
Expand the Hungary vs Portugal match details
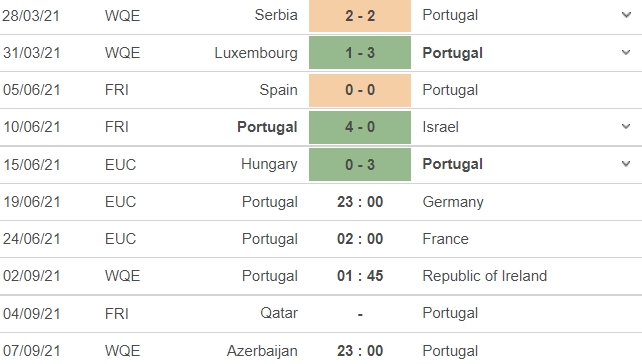coord(626,164)
